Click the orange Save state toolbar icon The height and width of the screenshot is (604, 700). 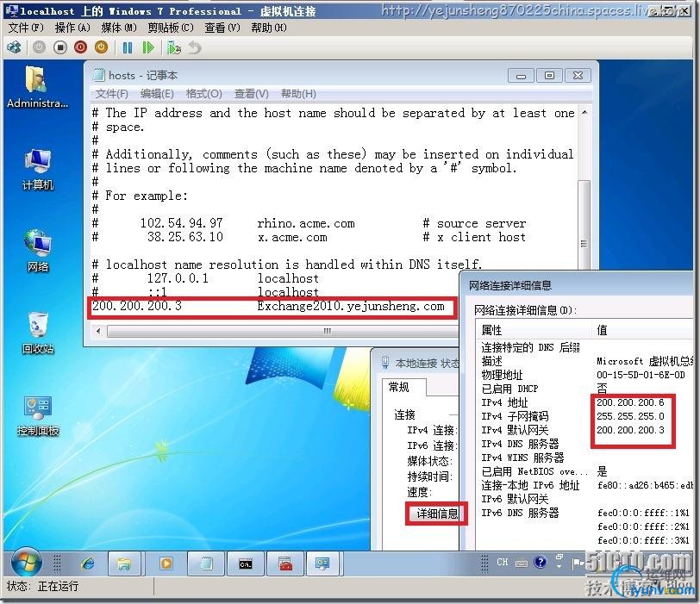tap(102, 47)
